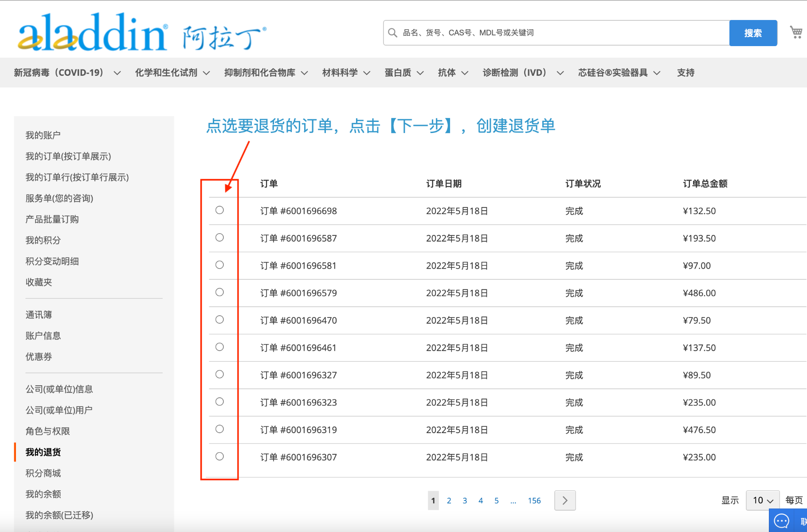
Task: Go to next page arrow
Action: [x=564, y=501]
